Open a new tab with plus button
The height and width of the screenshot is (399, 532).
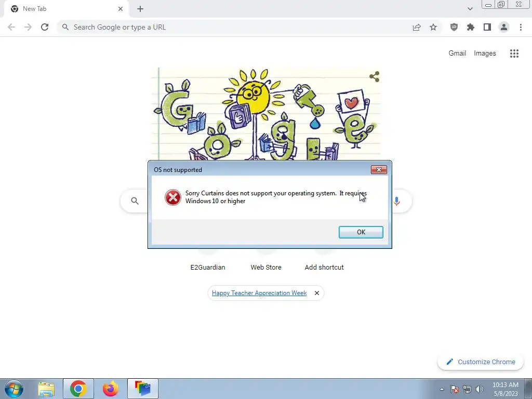(140, 9)
